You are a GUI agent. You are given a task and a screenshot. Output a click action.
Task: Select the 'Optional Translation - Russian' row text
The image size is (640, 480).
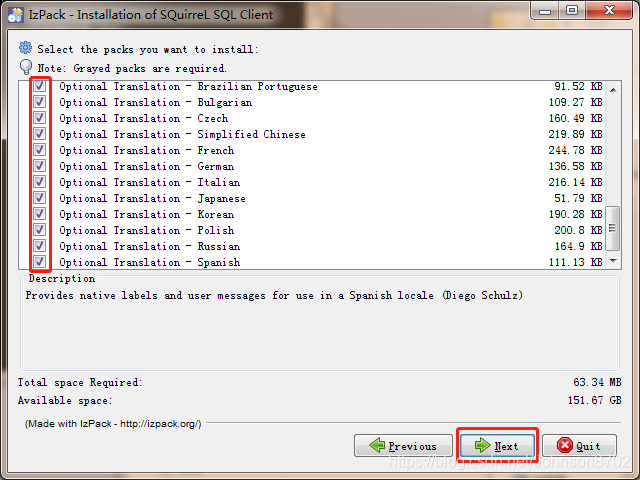tap(149, 246)
